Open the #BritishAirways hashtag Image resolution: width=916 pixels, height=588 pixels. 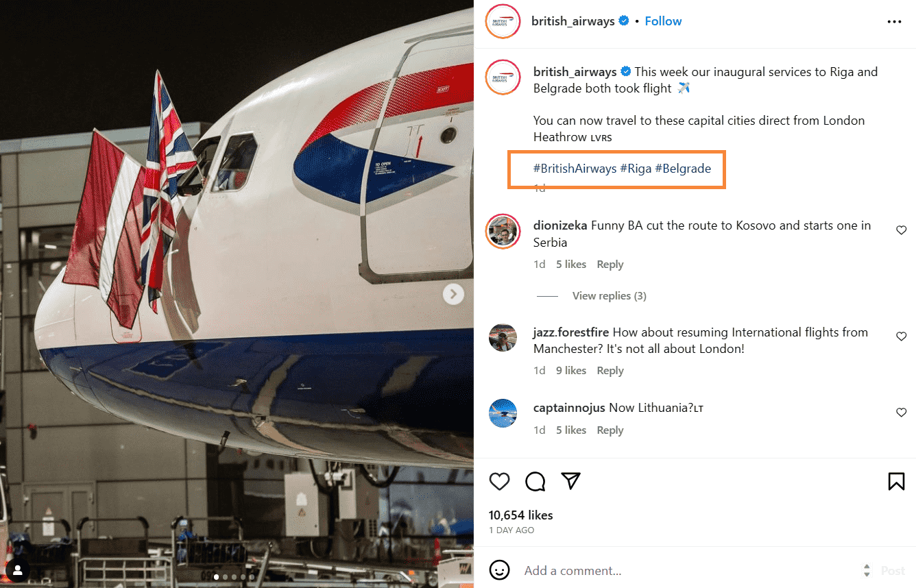[x=574, y=168]
